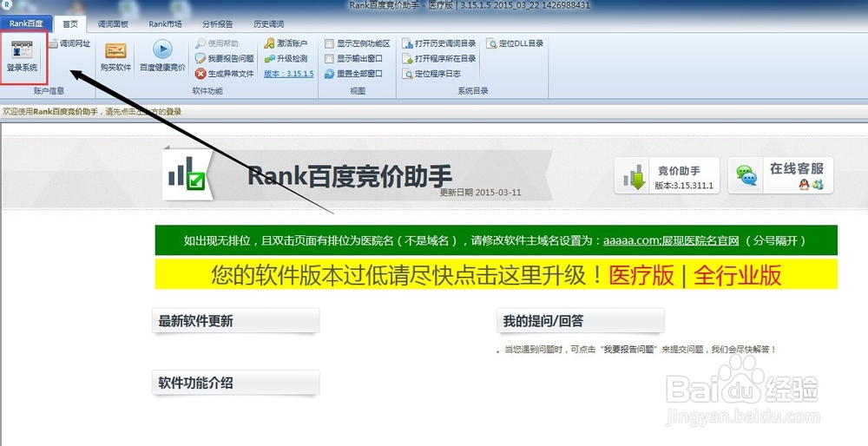Toggle 显示左侧功能区 checkbox
Viewport: 868px width, 446px height.
click(329, 43)
